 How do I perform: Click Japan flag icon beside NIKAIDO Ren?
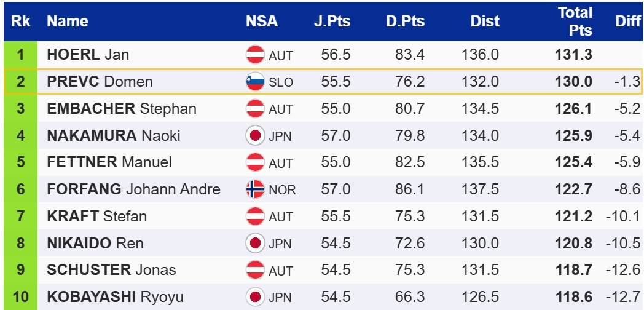tap(255, 243)
